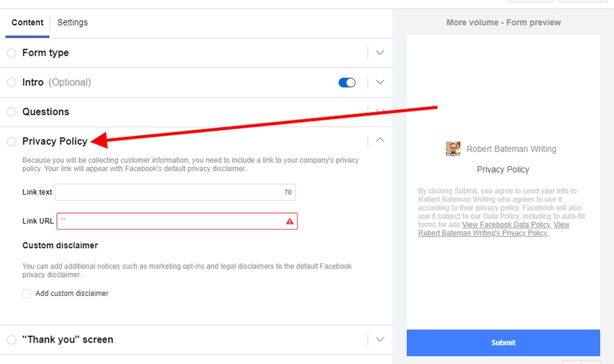Click the "Thank you" screen heading
Screen dimensions: 614x364
[68, 339]
